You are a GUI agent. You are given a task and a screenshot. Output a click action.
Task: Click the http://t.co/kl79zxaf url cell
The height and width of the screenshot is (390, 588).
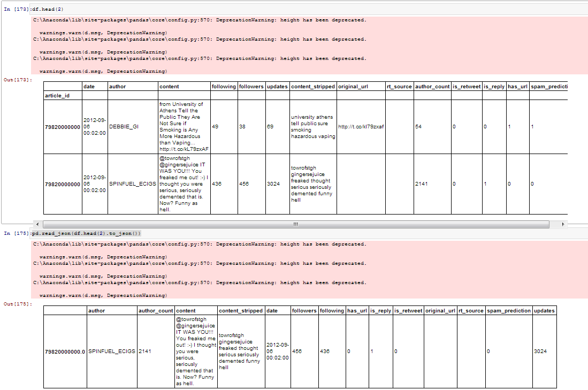pyautogui.click(x=361, y=127)
